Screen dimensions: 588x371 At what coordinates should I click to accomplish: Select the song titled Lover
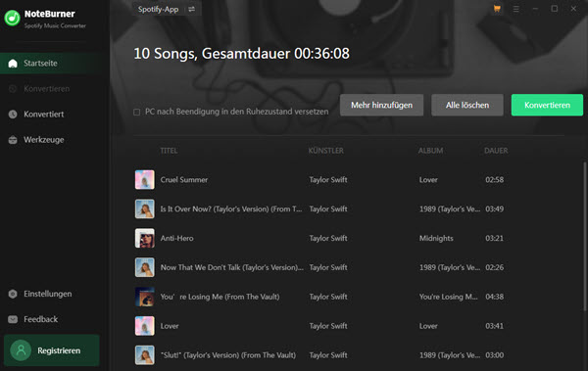coord(170,326)
